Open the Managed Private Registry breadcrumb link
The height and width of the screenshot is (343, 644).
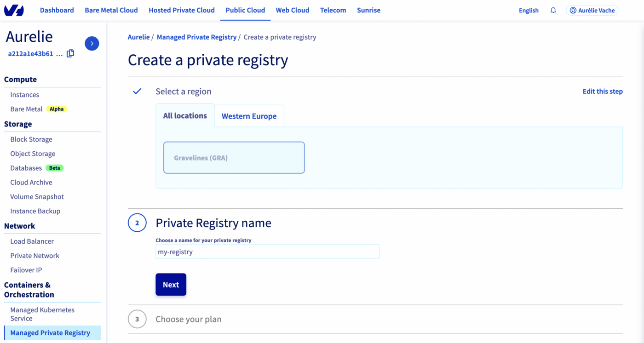[196, 37]
